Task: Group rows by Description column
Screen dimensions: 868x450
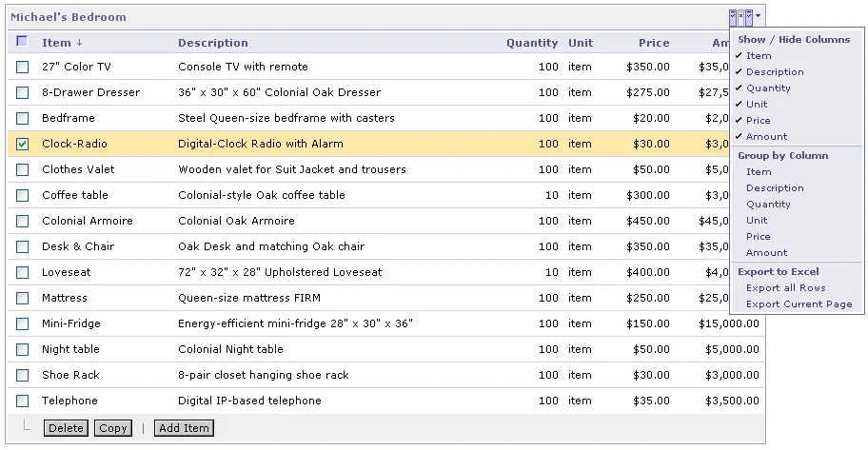Action: point(775,187)
